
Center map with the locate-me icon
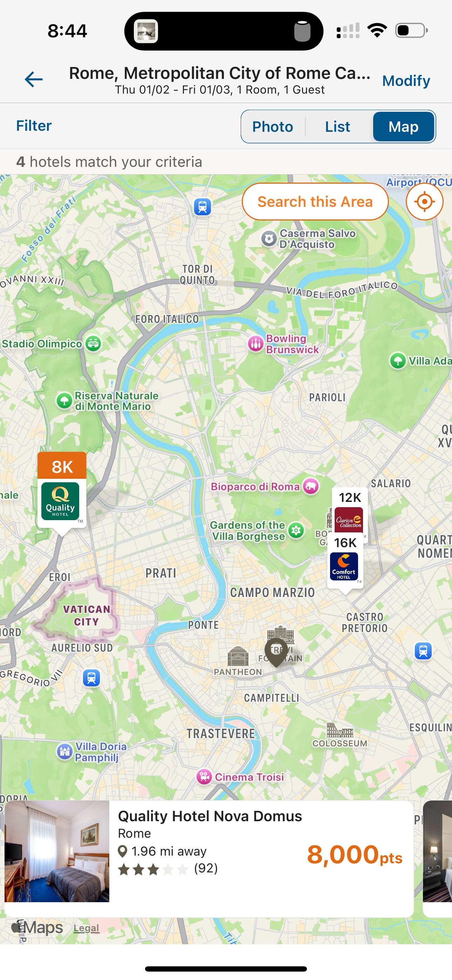[424, 202]
